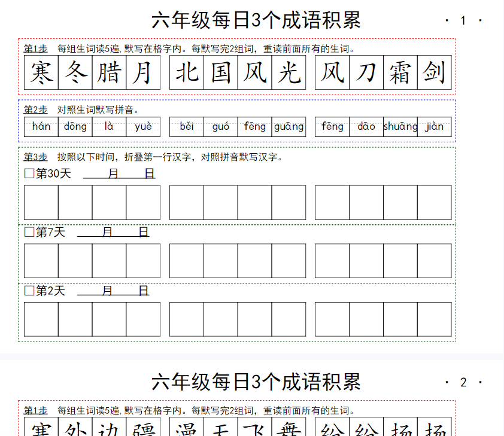This screenshot has width=504, height=436.
Task: Click the page 1 title 六年级每日3个成语积累
Action: coord(256,20)
